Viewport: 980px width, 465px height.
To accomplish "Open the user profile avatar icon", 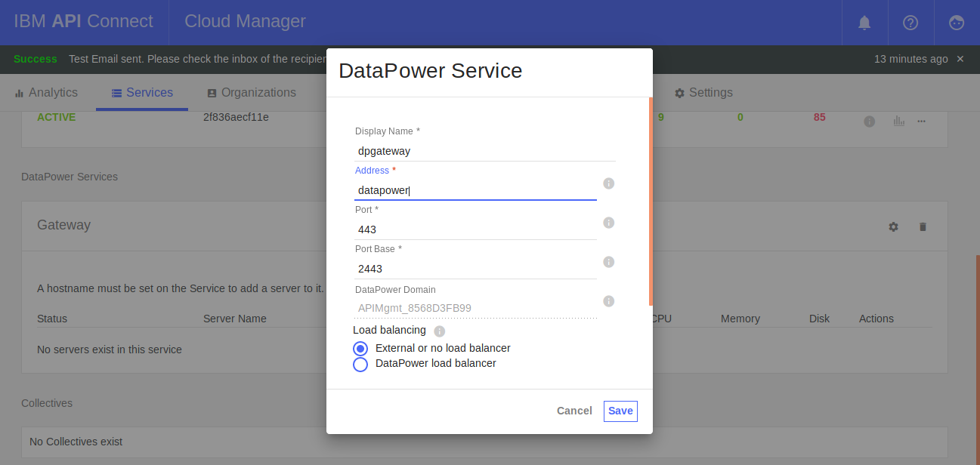I will 957,23.
